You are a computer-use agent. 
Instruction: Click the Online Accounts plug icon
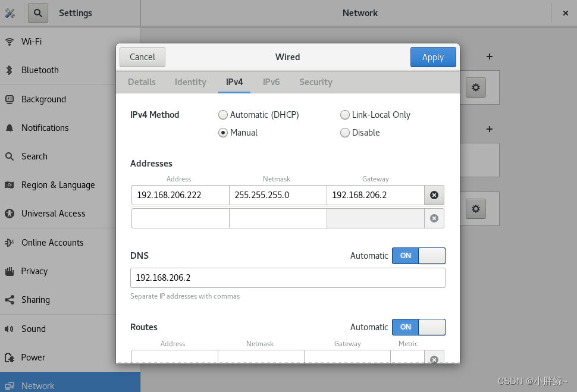point(10,243)
